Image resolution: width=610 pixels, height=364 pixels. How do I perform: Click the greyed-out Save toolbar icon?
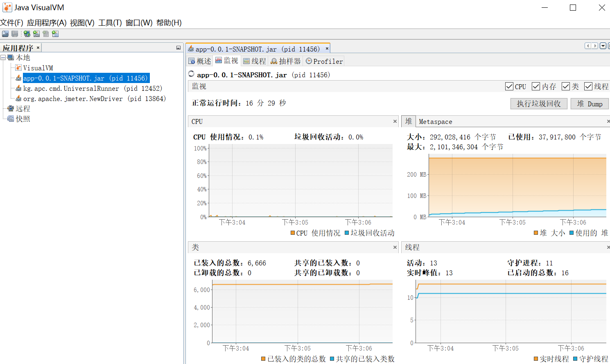click(15, 34)
